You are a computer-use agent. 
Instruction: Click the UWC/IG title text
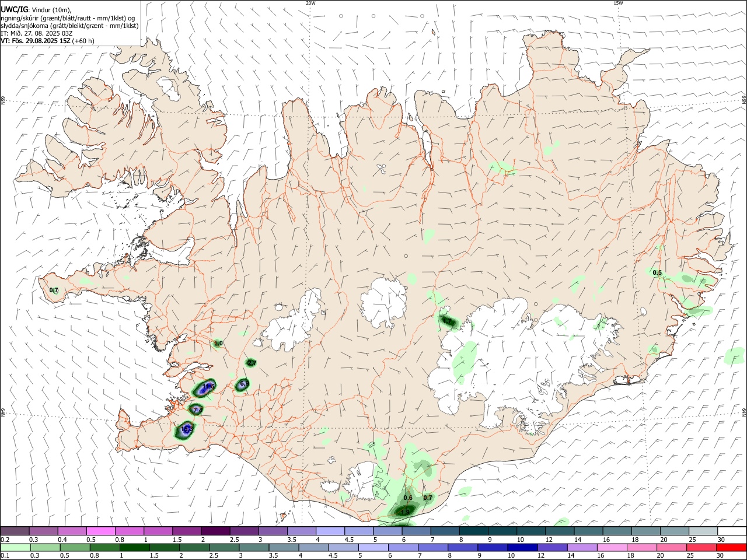(14, 10)
